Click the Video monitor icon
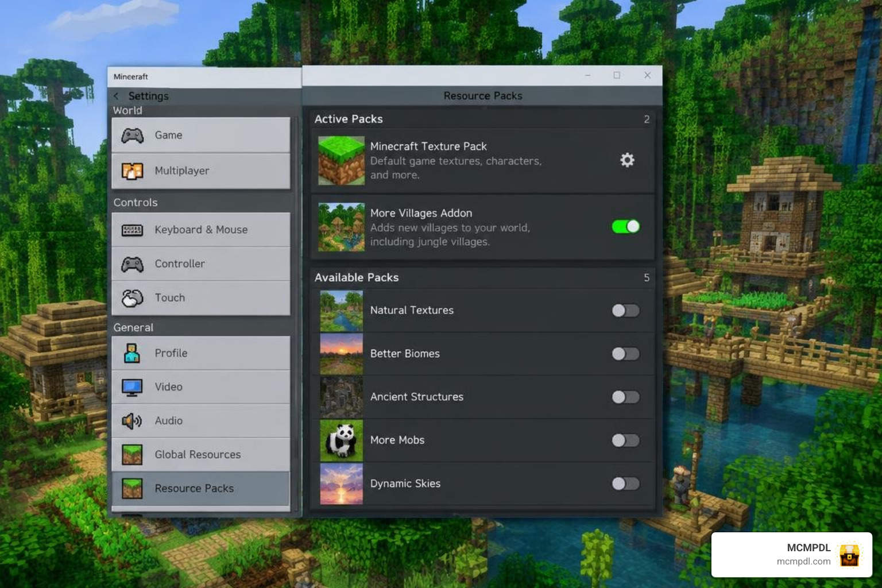Image resolution: width=882 pixels, height=588 pixels. pyautogui.click(x=132, y=388)
